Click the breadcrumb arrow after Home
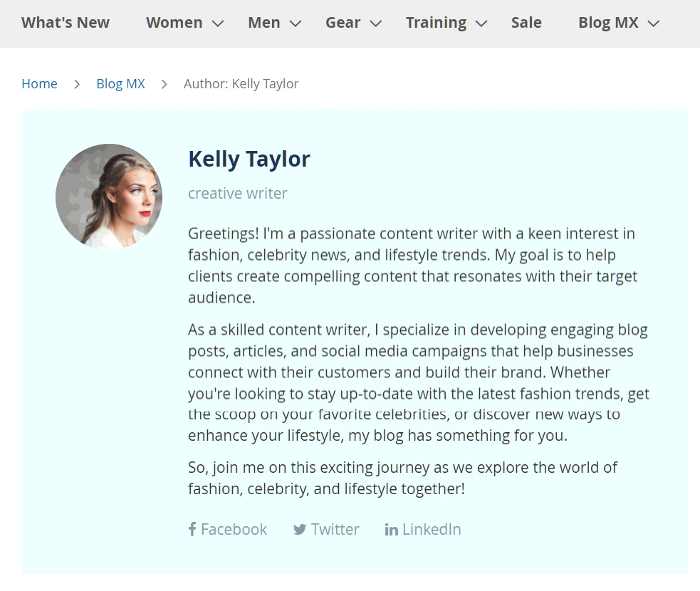This screenshot has width=700, height=591. (x=76, y=83)
